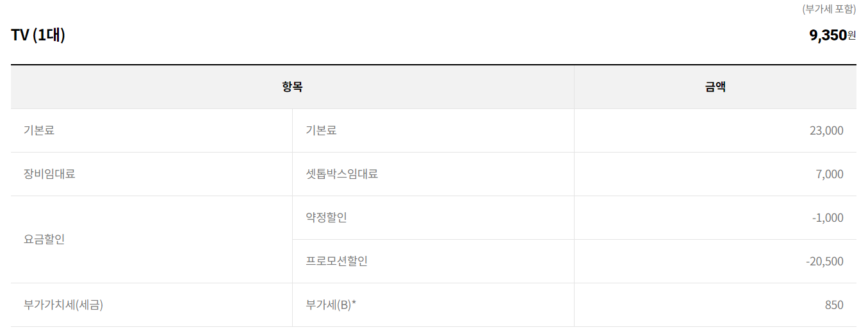
Task: Click the 850 tax amount
Action: [834, 305]
